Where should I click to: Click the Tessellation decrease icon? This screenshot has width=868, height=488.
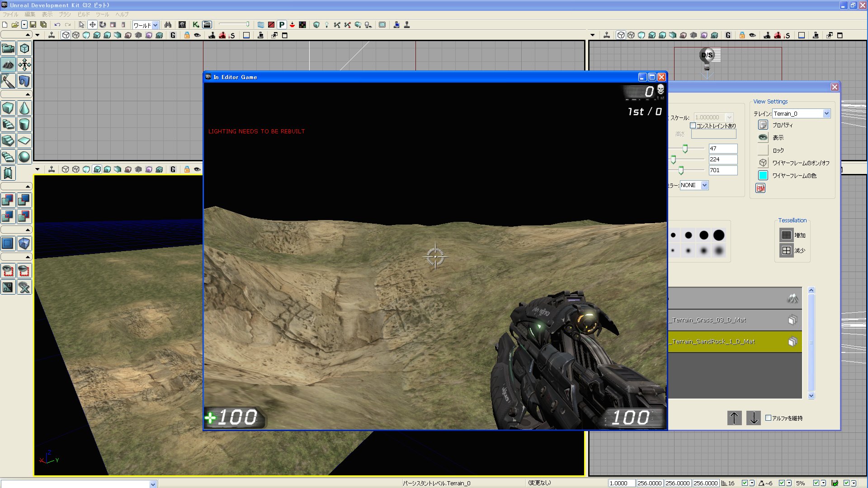tap(786, 250)
